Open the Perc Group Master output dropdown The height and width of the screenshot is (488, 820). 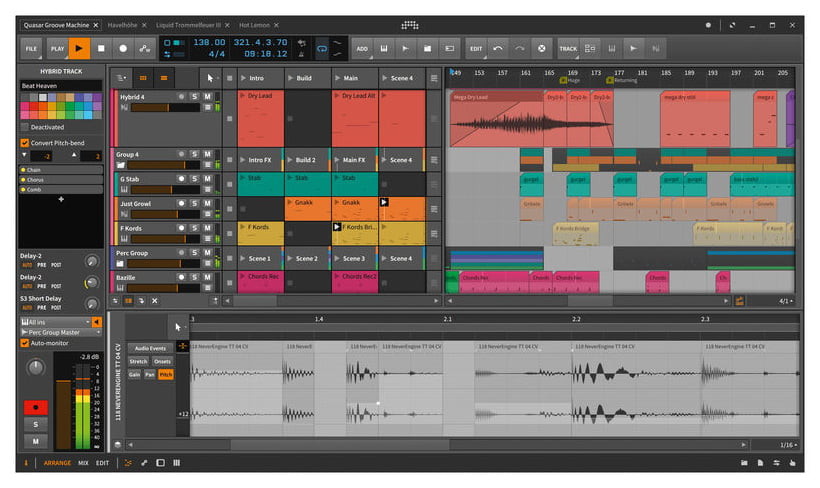[61, 332]
